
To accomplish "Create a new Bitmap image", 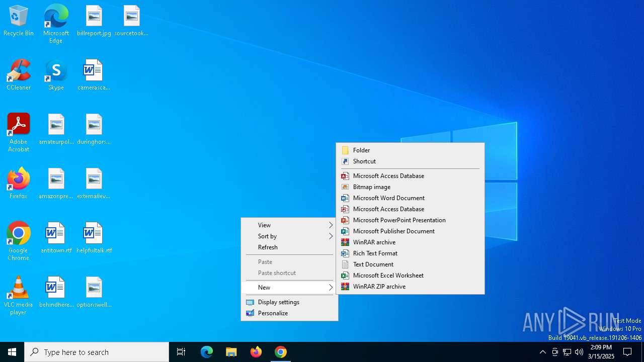I will click(x=410, y=187).
